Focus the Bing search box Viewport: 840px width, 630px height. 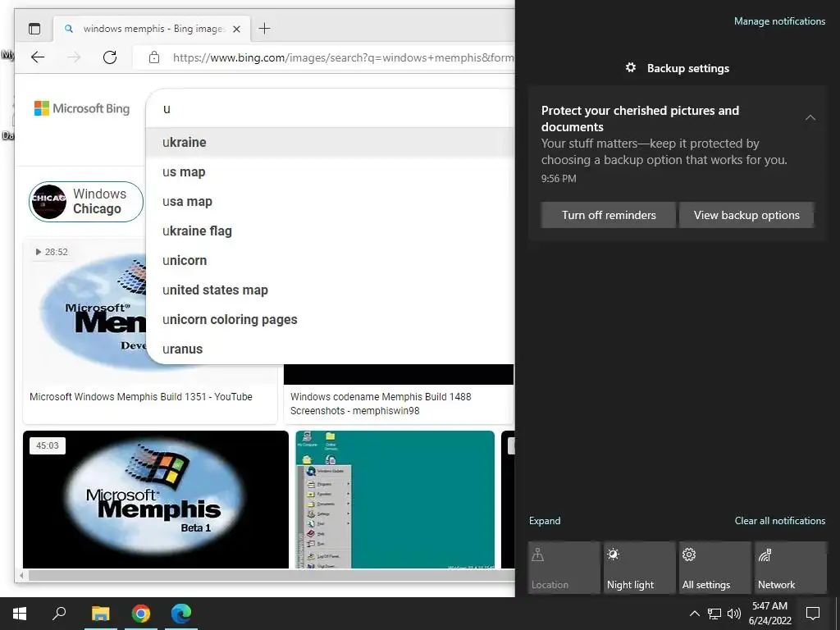tap(331, 109)
